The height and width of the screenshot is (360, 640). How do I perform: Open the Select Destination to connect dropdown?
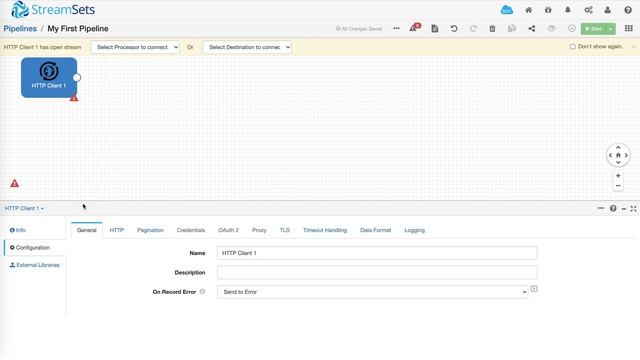coord(247,47)
